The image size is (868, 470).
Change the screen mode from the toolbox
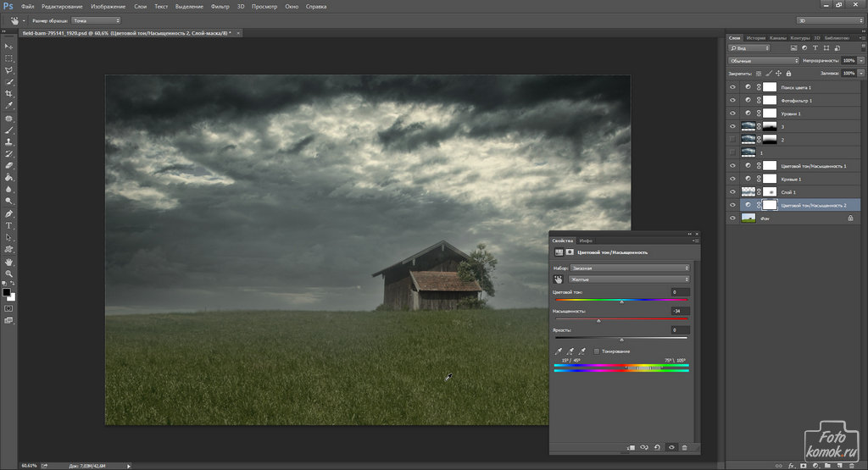[x=8, y=321]
